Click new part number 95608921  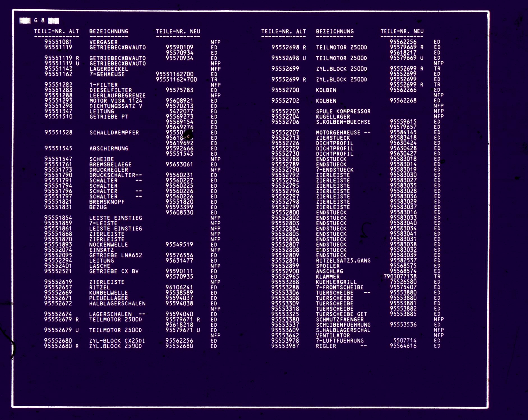(179, 101)
